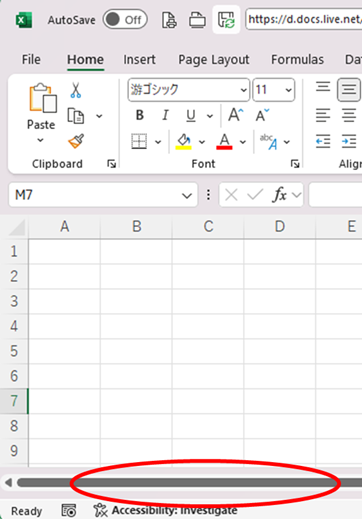This screenshot has width=362, height=519.
Task: Open the Formulas ribbon tab
Action: click(297, 59)
